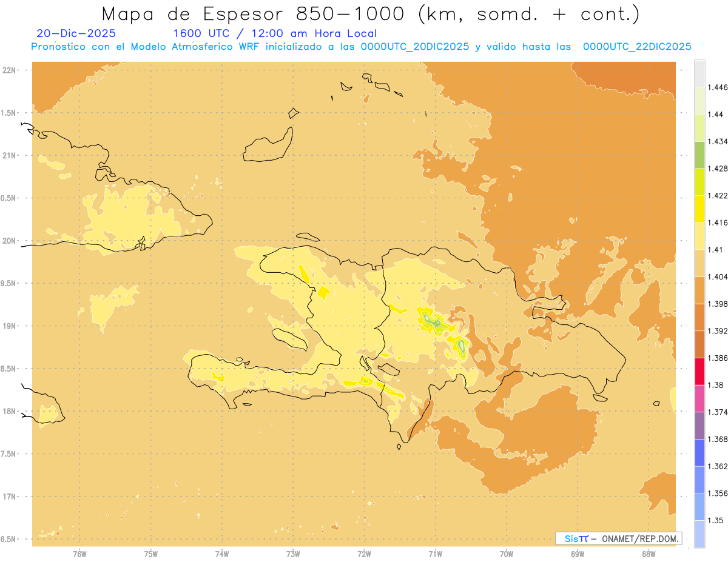Click the "19N" latitude label

click(x=10, y=326)
